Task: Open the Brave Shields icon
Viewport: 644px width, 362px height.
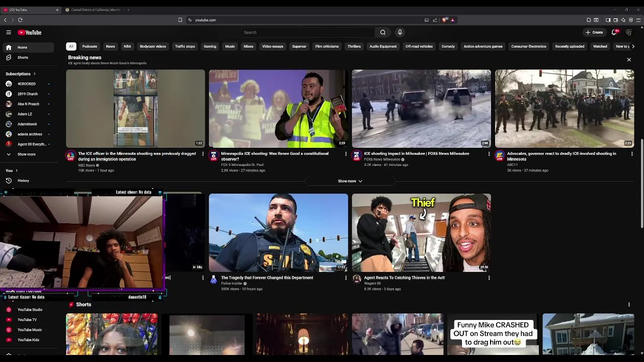Action: point(445,20)
